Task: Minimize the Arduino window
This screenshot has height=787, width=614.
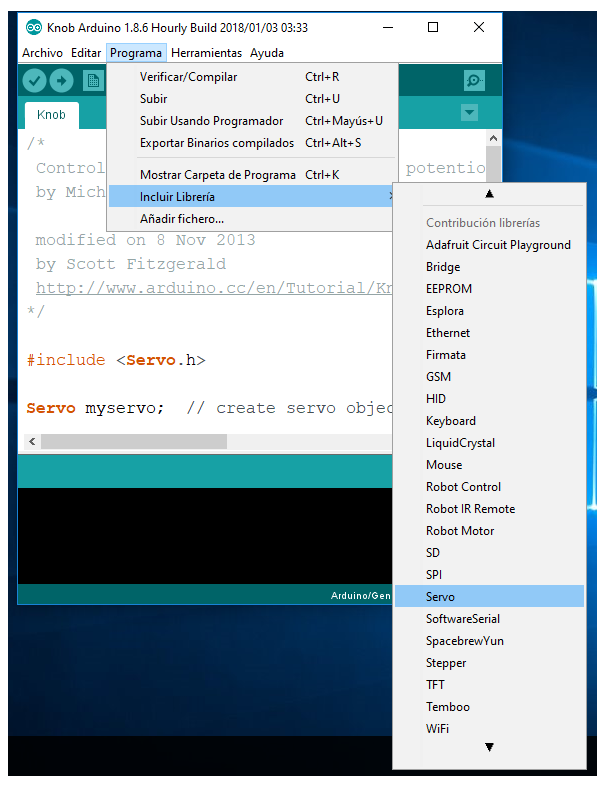Action: pyautogui.click(x=388, y=27)
